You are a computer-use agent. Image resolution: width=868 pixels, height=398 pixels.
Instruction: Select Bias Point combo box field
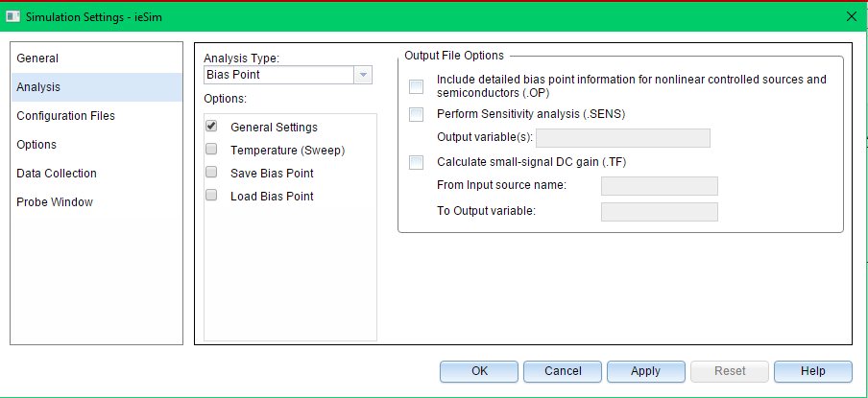pyautogui.click(x=288, y=75)
